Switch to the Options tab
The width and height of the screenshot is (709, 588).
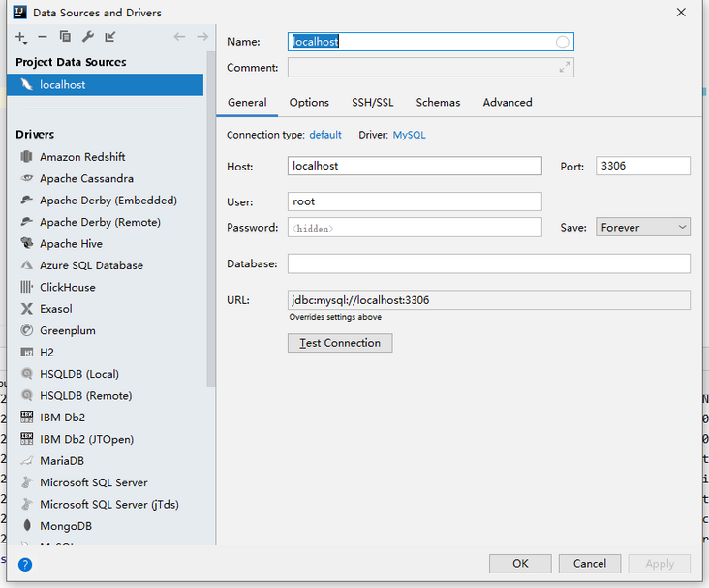309,103
